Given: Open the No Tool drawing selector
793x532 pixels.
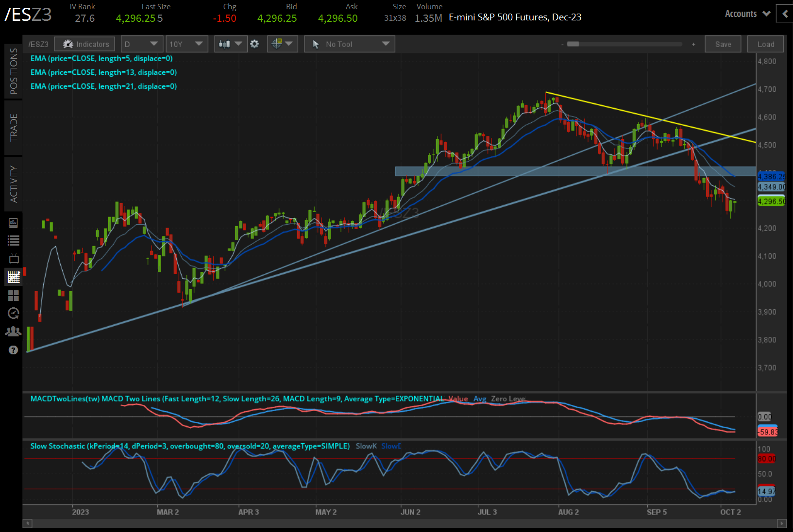Looking at the screenshot, I should coord(350,44).
